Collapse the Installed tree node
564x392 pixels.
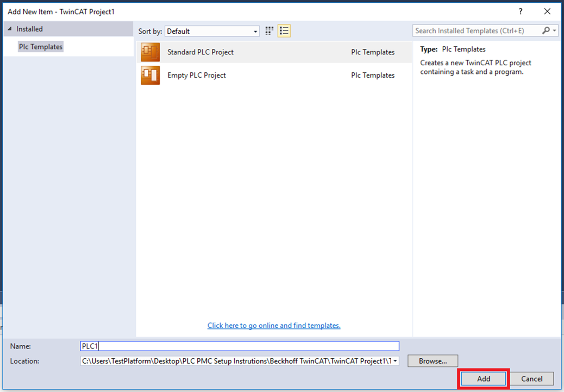point(9,29)
